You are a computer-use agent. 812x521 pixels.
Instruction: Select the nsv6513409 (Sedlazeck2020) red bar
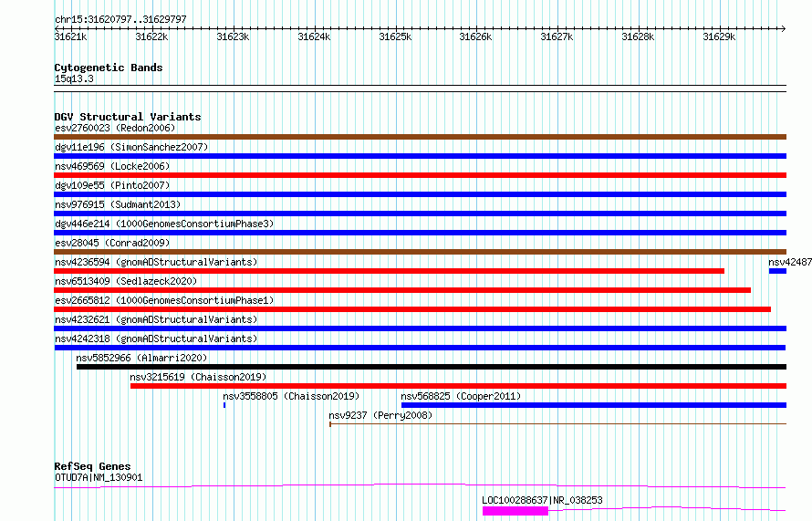pos(402,290)
